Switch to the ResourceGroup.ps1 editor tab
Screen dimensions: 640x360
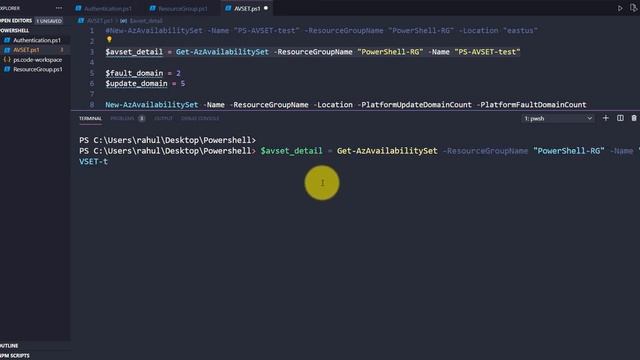(x=182, y=8)
